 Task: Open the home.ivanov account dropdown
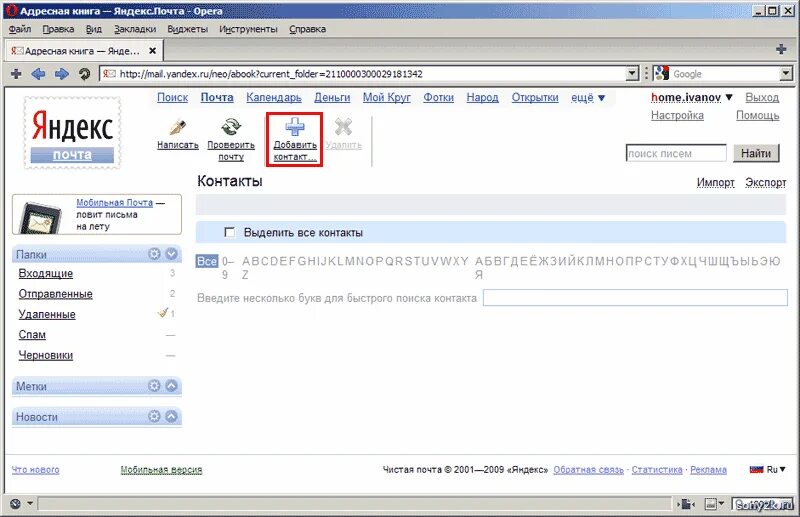[x=729, y=97]
